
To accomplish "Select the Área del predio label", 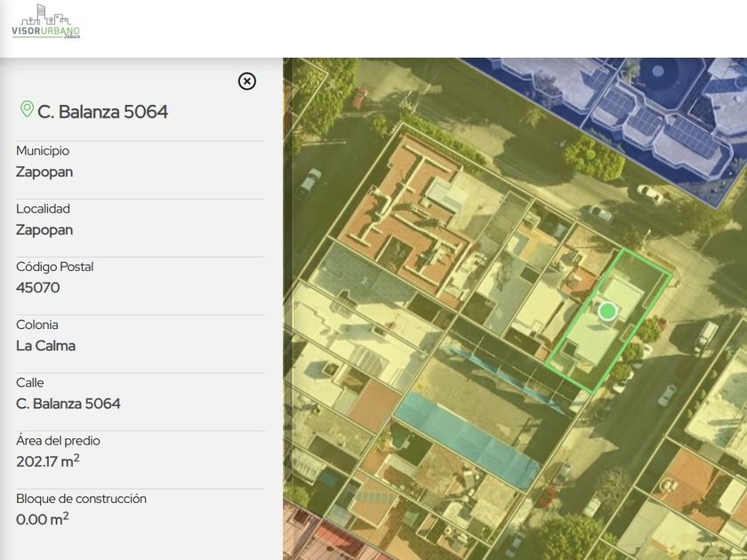I will click(x=58, y=441).
